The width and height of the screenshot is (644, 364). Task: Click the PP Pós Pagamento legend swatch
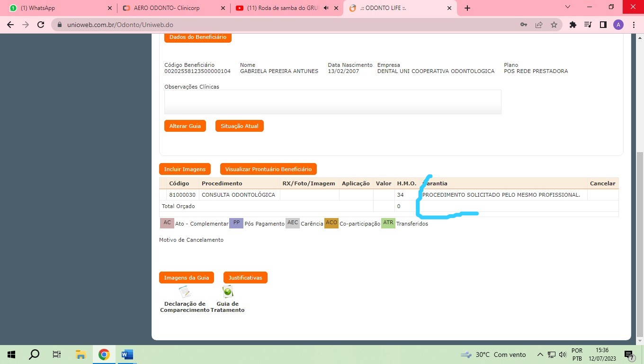[x=236, y=223]
